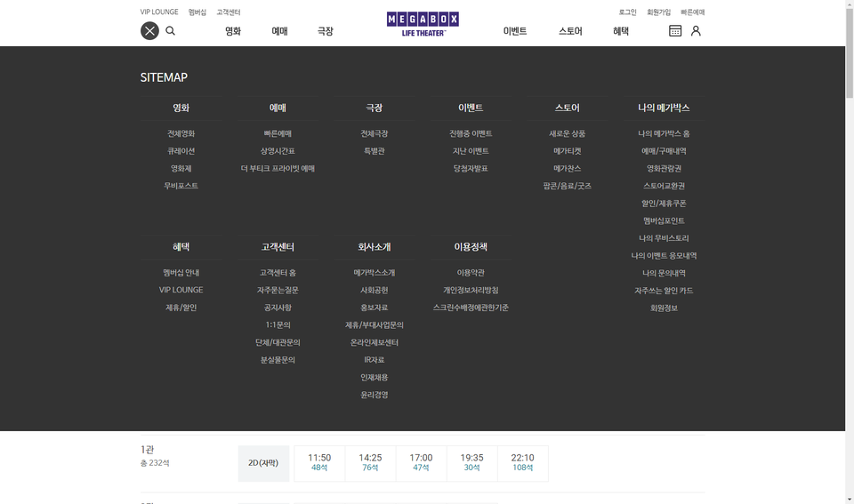
Task: Open the showtimes calendar icon
Action: [675, 31]
